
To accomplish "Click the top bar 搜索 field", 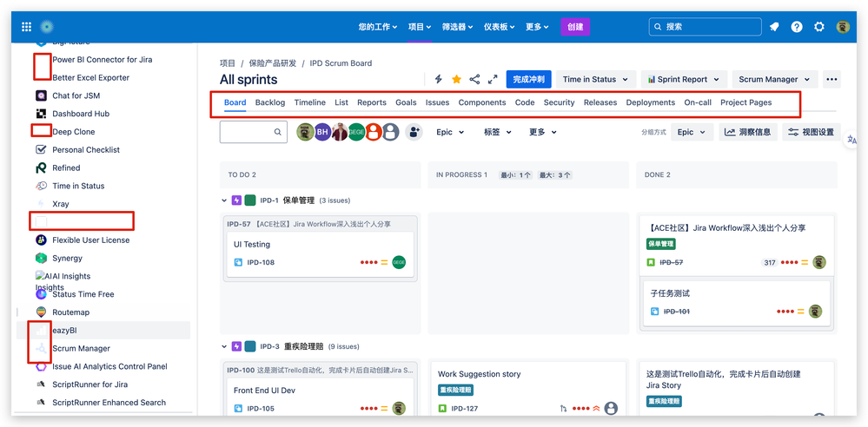I will pos(706,27).
